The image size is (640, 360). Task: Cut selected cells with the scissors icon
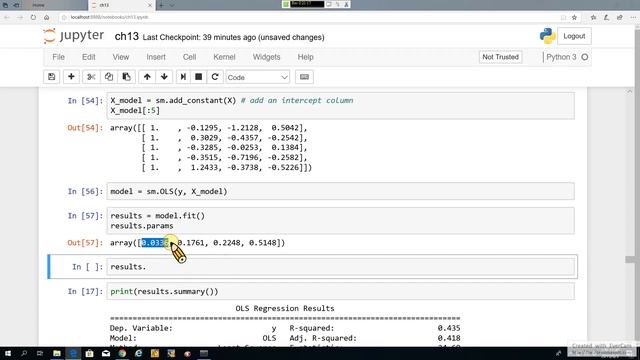point(91,77)
